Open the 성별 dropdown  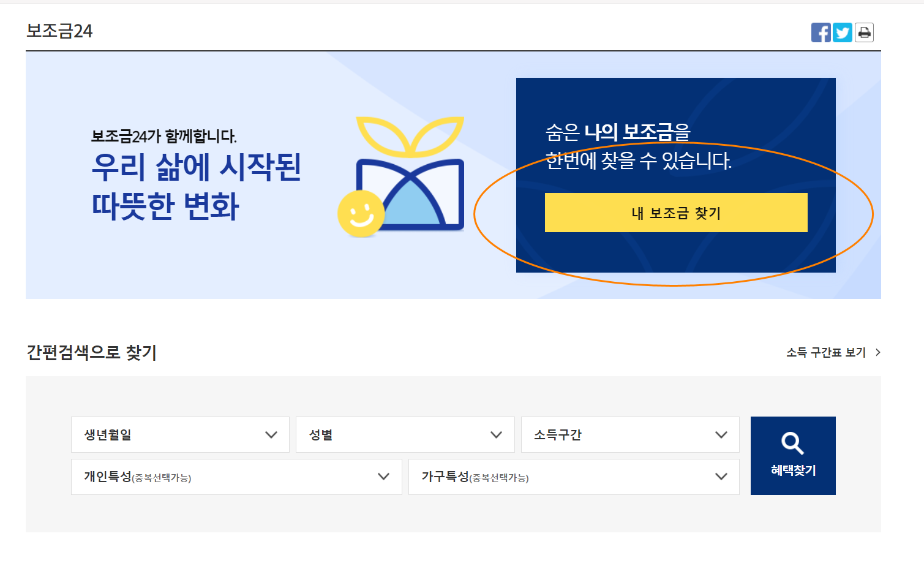click(x=405, y=435)
